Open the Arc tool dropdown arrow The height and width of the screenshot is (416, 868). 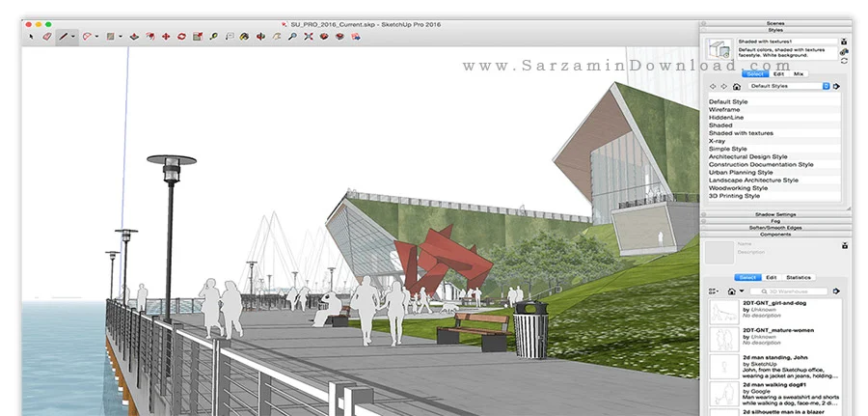(96, 37)
